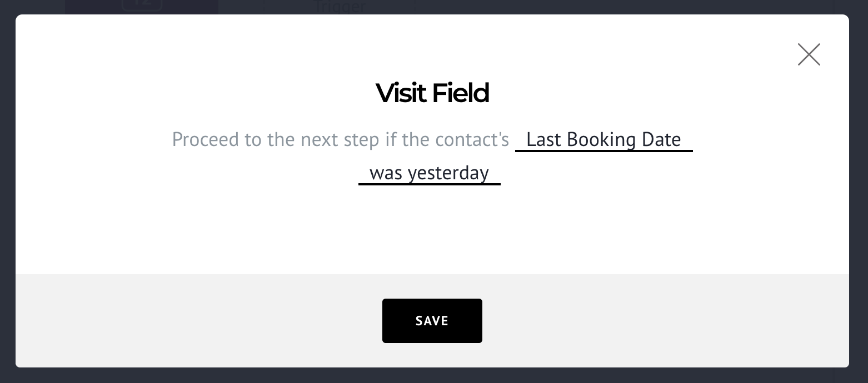Dismiss the modal using the X icon
This screenshot has height=383, width=868.
pyautogui.click(x=809, y=54)
